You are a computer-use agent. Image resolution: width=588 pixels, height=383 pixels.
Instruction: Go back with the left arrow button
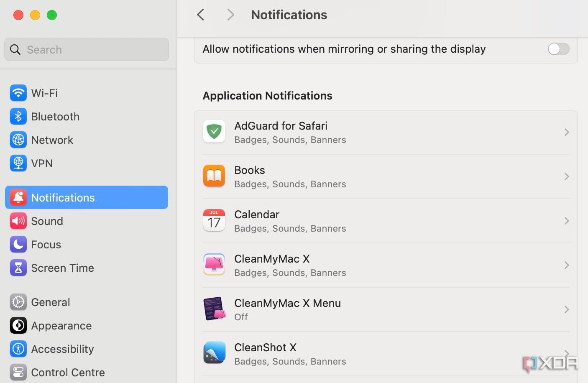pyautogui.click(x=201, y=15)
